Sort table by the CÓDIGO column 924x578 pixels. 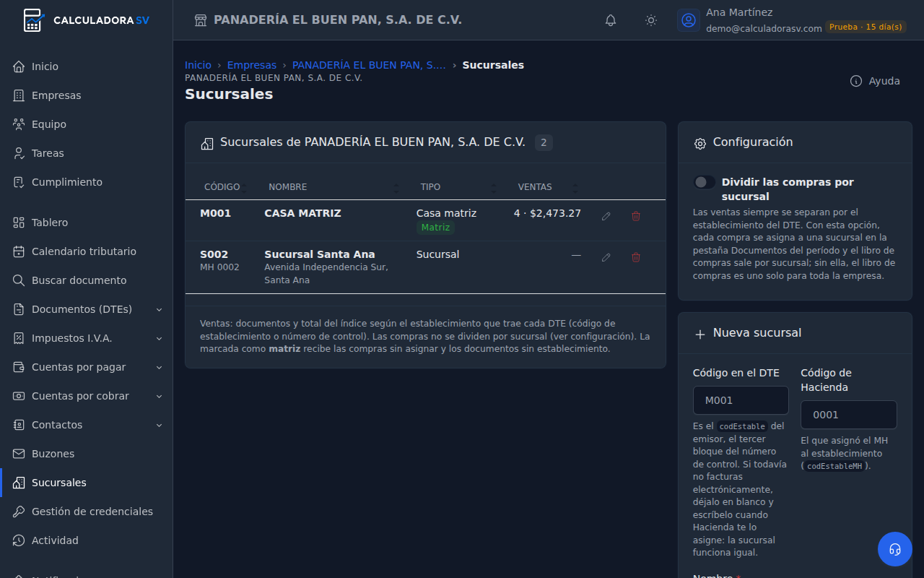[225, 187]
